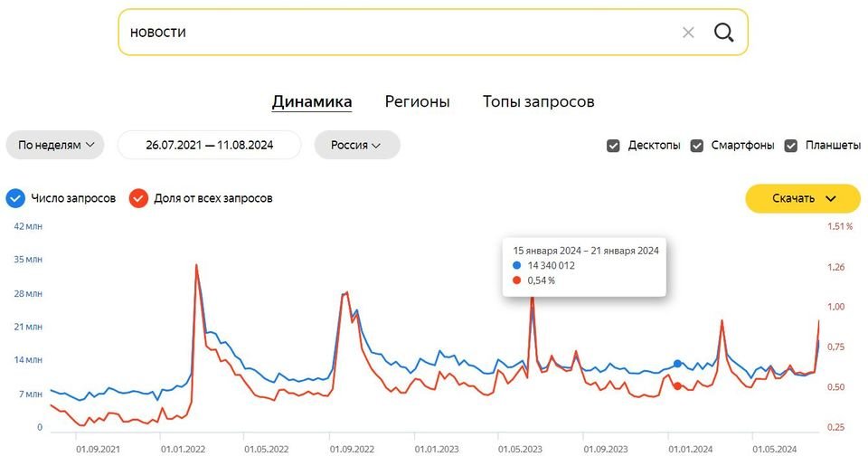This screenshot has height=466, width=868.
Task: Switch to the Регионы tab
Action: click(417, 102)
